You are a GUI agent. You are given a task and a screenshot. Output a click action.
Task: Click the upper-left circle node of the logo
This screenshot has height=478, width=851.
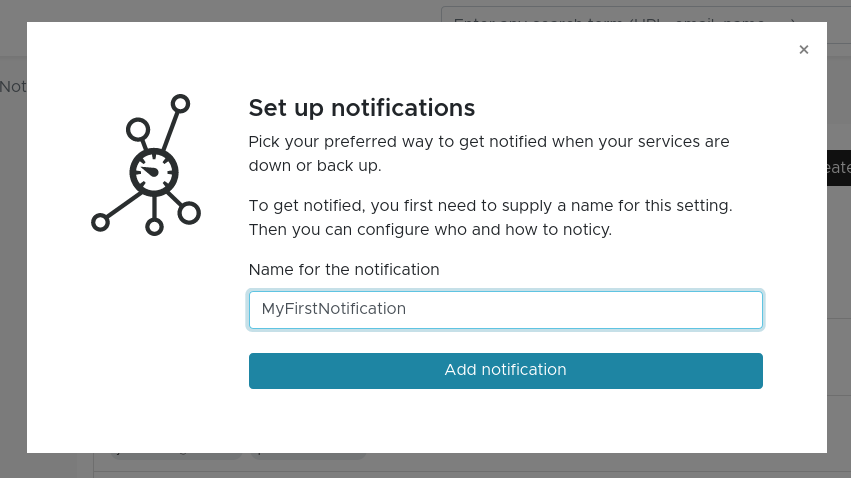(138, 130)
